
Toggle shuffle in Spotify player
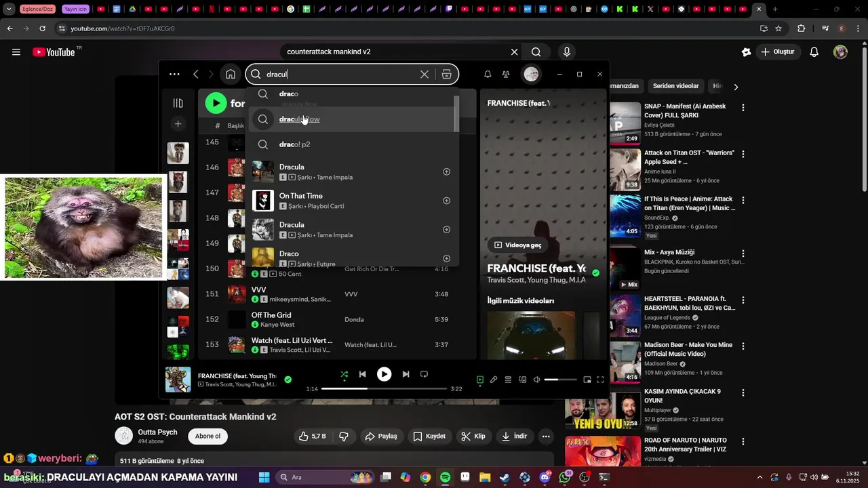coord(344,374)
